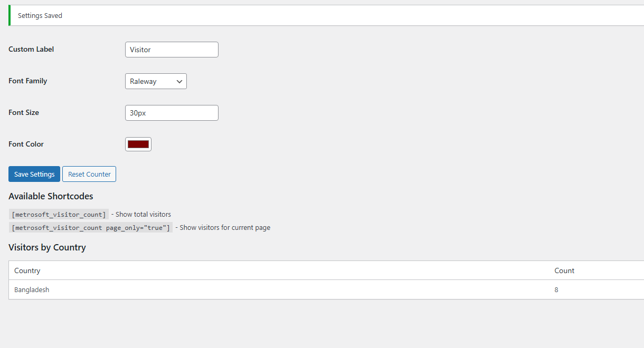Click the Country column header
The width and height of the screenshot is (644, 348).
[x=27, y=270]
